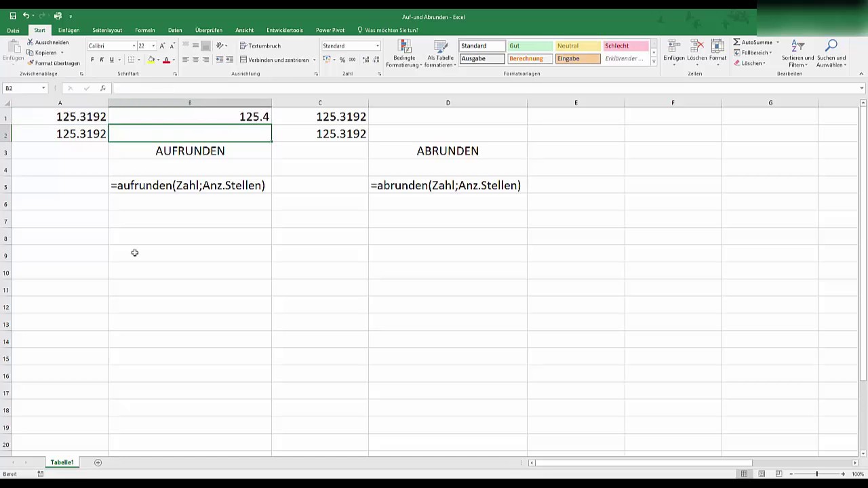Apply the Berechnung cell style
868x488 pixels.
[x=530, y=58]
